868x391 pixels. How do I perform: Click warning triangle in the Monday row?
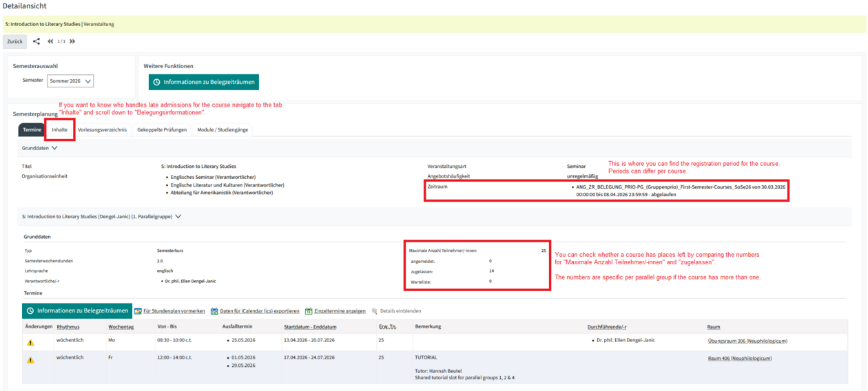click(x=30, y=342)
